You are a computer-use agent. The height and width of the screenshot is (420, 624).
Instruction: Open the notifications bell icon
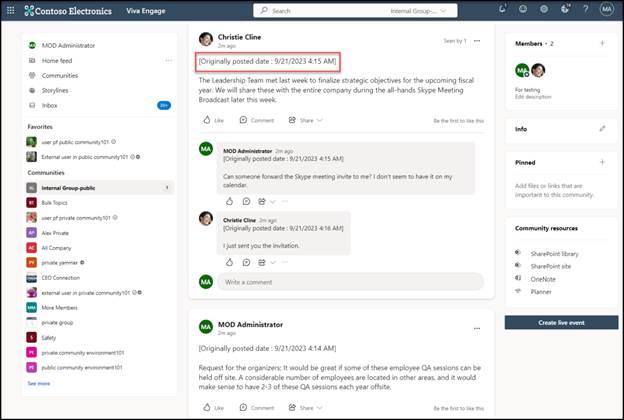502,9
